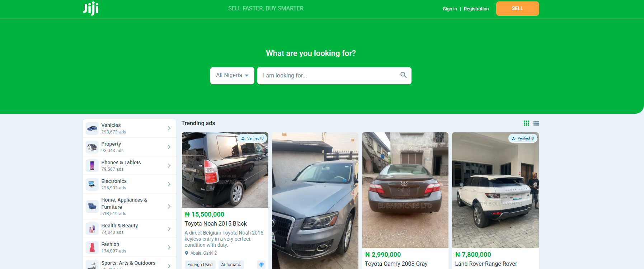Open the Sports, Arts & Outdoors category
The image size is (644, 269).
(130, 263)
